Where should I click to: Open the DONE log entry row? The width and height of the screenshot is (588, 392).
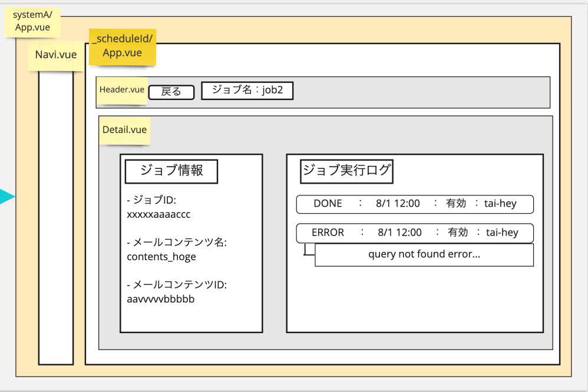(x=415, y=204)
